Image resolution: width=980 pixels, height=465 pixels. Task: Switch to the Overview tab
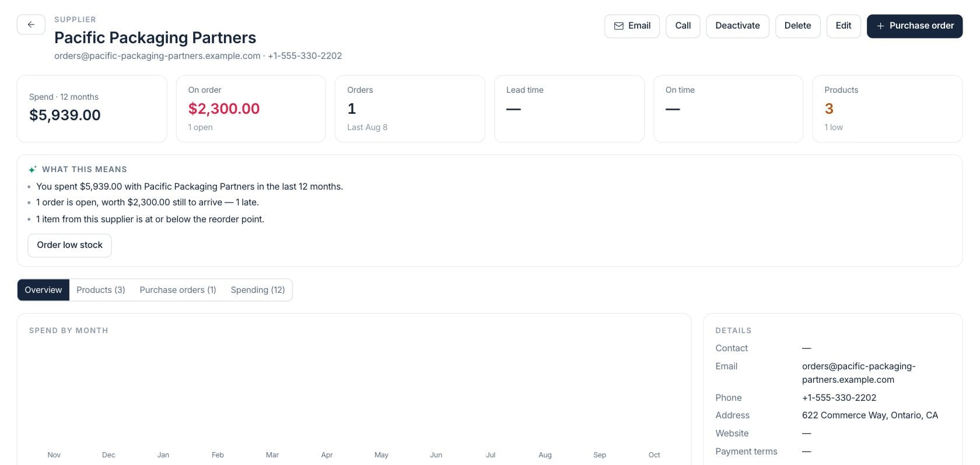pos(43,290)
